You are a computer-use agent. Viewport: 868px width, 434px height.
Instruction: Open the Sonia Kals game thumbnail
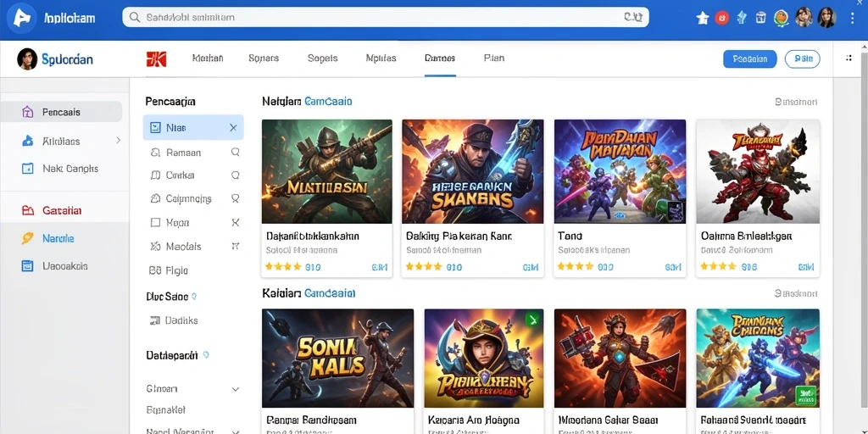tap(337, 359)
